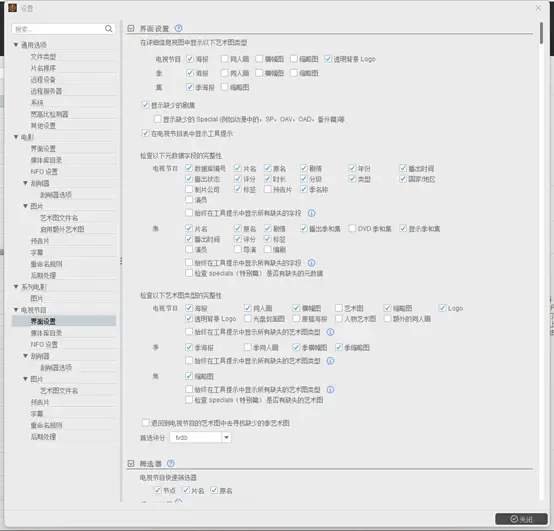The width and height of the screenshot is (554, 531).
Task: Collapse 图片 node under 电影
Action: (25, 206)
